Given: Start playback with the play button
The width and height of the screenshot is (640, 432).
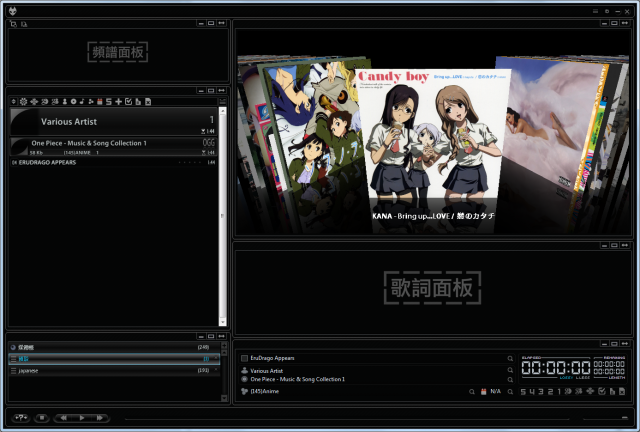Looking at the screenshot, I should (x=82, y=418).
